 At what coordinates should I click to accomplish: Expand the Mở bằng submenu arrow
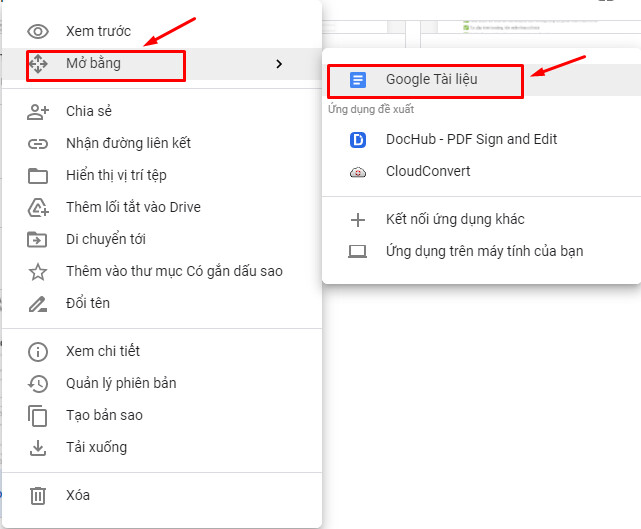(279, 64)
